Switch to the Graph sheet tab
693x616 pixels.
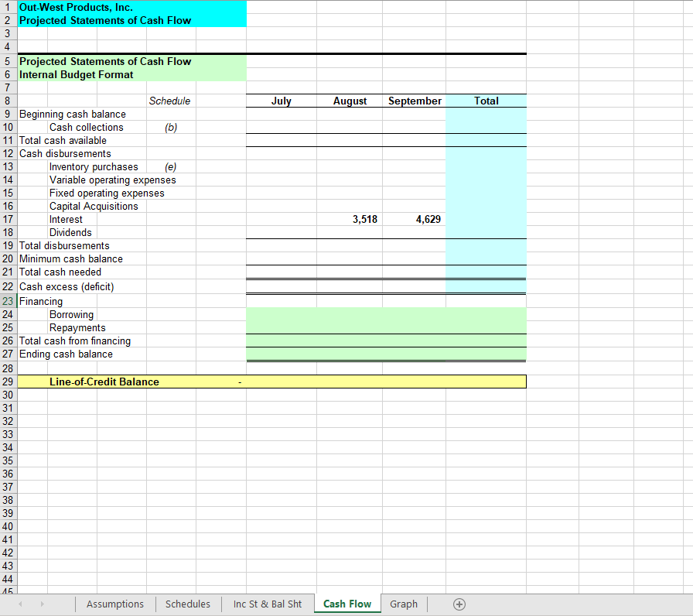coord(403,604)
